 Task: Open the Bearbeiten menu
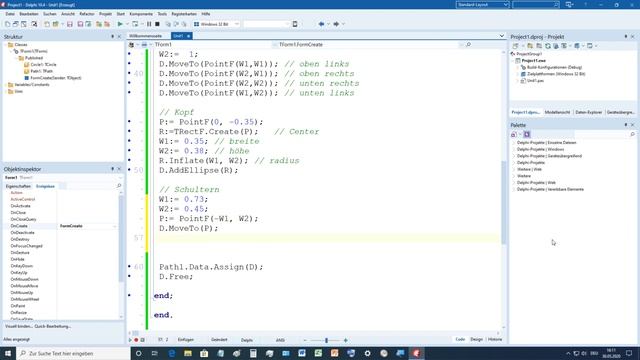pyautogui.click(x=29, y=14)
